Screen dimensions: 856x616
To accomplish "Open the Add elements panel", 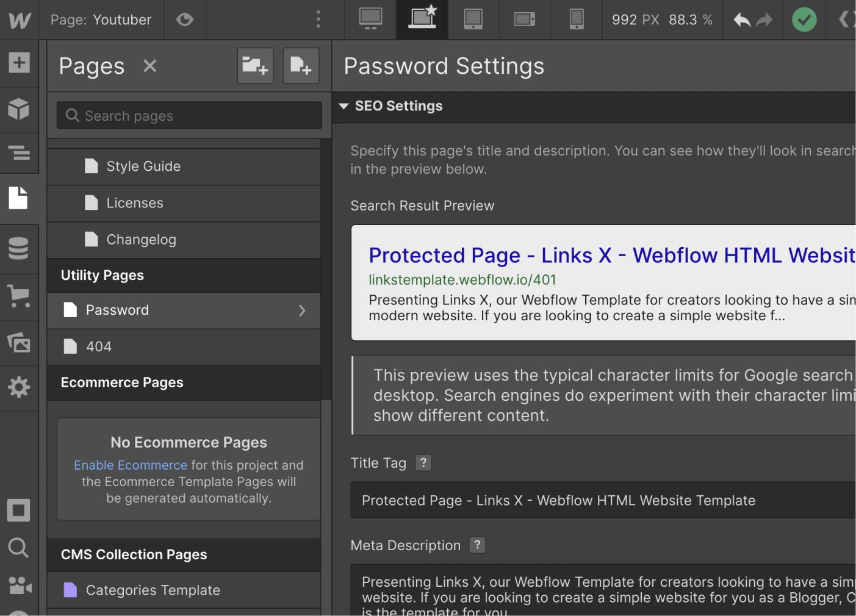I will 19,62.
